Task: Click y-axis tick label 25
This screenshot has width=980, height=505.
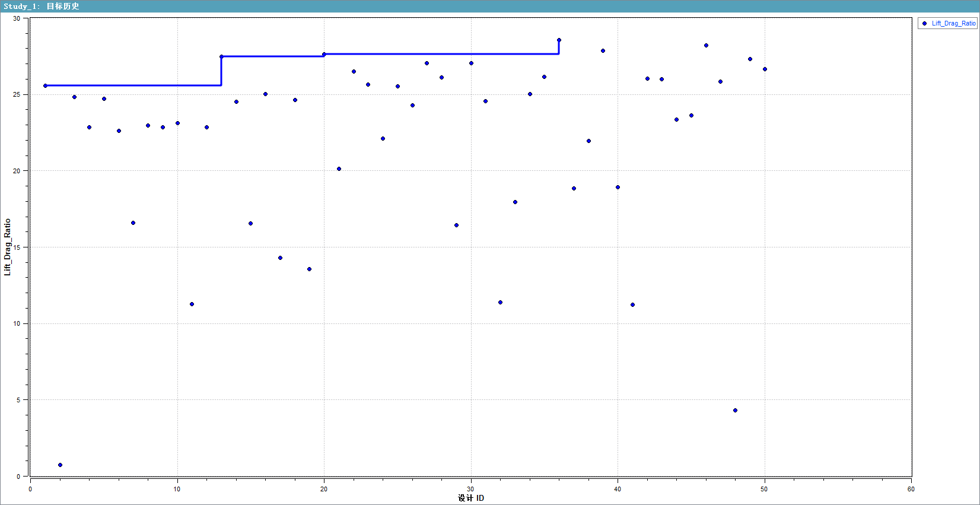Action: coord(17,94)
